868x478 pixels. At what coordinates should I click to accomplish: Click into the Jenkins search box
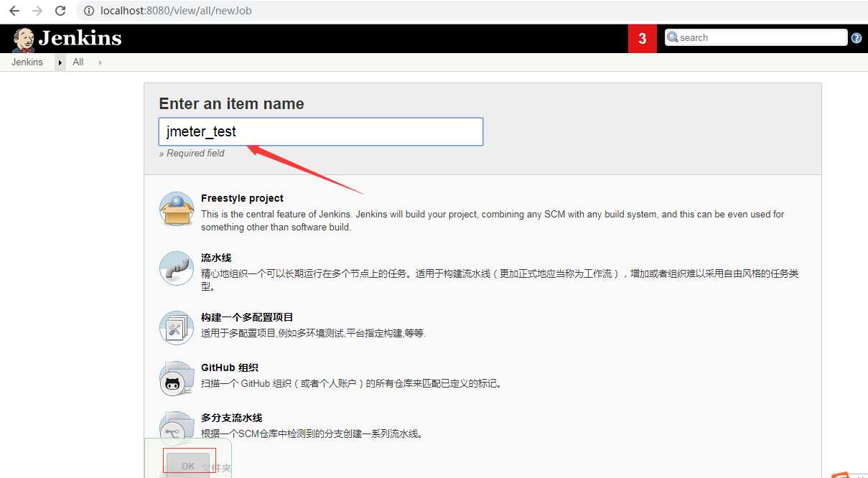click(x=756, y=37)
